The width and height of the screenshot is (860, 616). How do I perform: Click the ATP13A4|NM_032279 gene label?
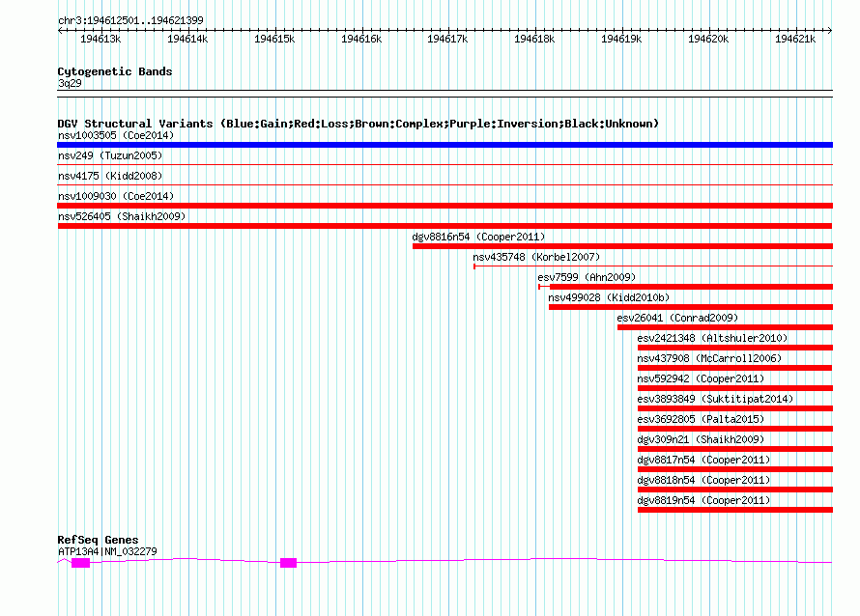[x=107, y=551]
